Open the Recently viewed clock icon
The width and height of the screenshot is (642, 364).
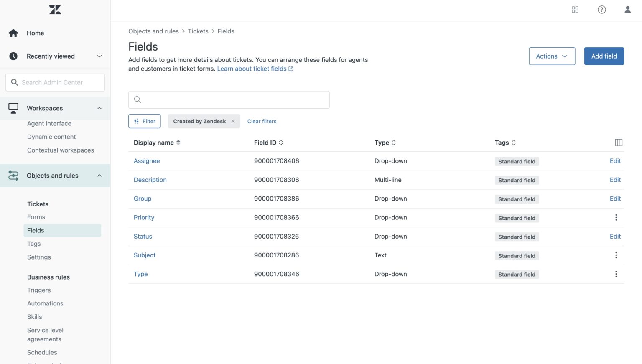click(x=13, y=56)
